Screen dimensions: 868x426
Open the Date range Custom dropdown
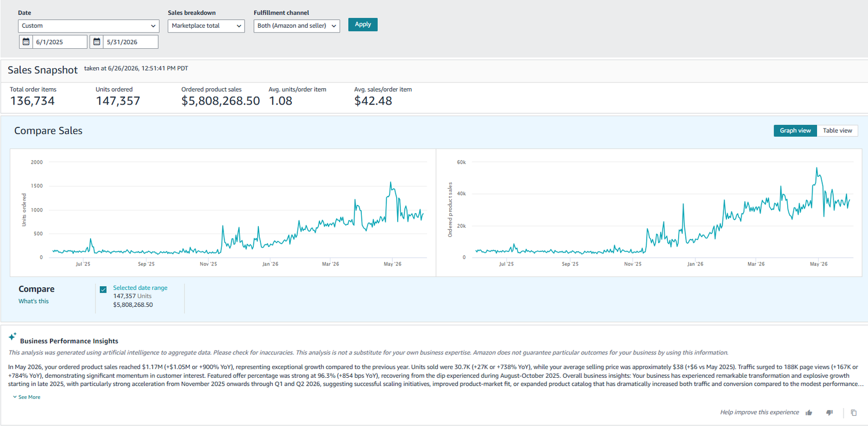tap(88, 26)
